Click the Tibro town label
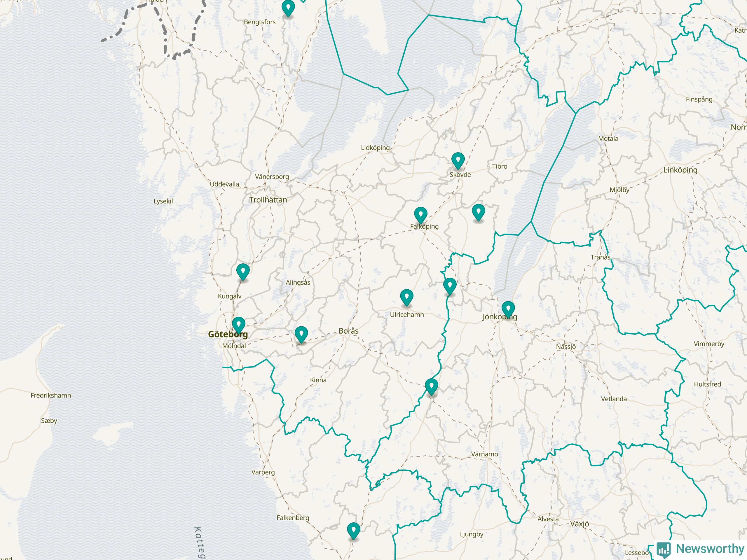 tap(500, 167)
